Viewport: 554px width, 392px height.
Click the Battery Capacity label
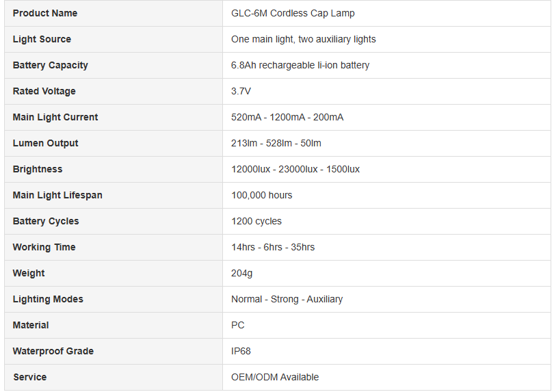50,66
